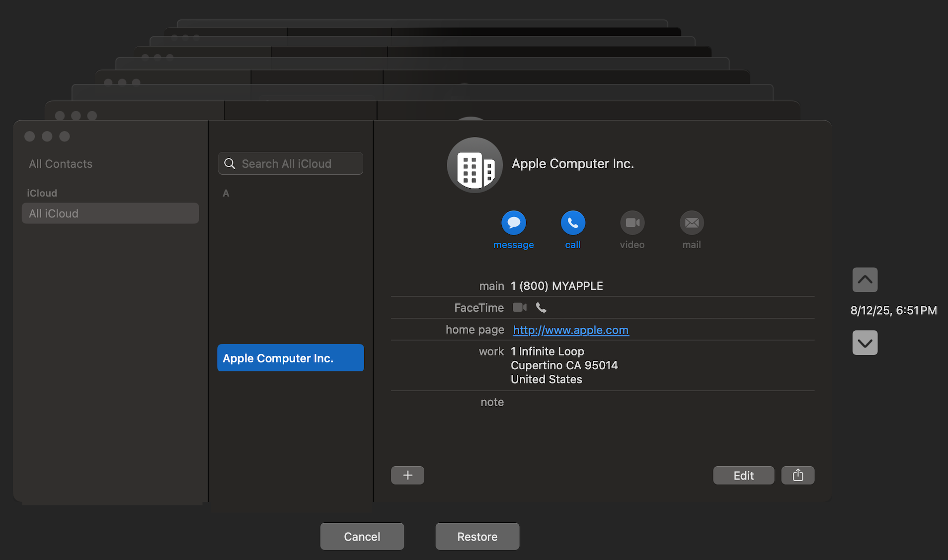This screenshot has height=560, width=948.
Task: Click the FaceTime video camera icon
Action: pyautogui.click(x=520, y=308)
